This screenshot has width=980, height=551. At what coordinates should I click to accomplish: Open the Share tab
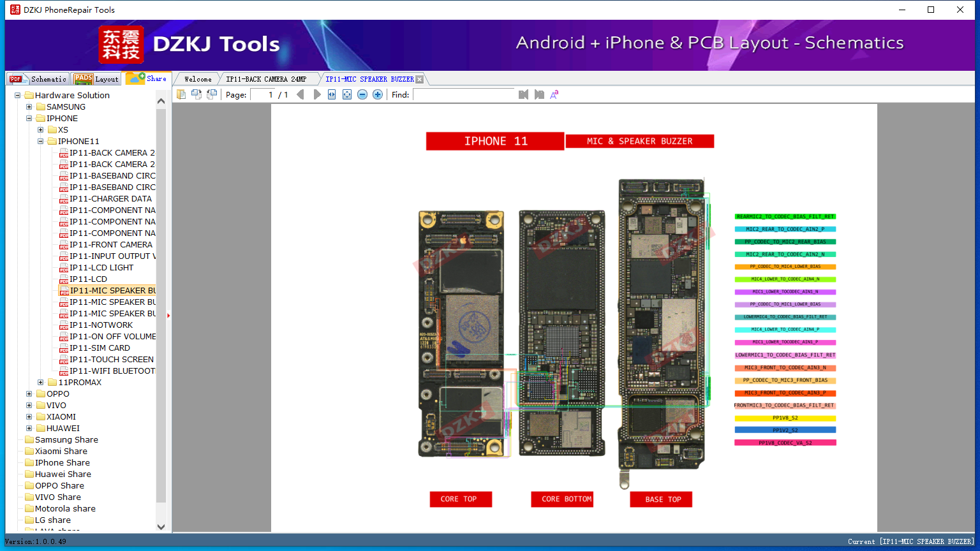147,78
